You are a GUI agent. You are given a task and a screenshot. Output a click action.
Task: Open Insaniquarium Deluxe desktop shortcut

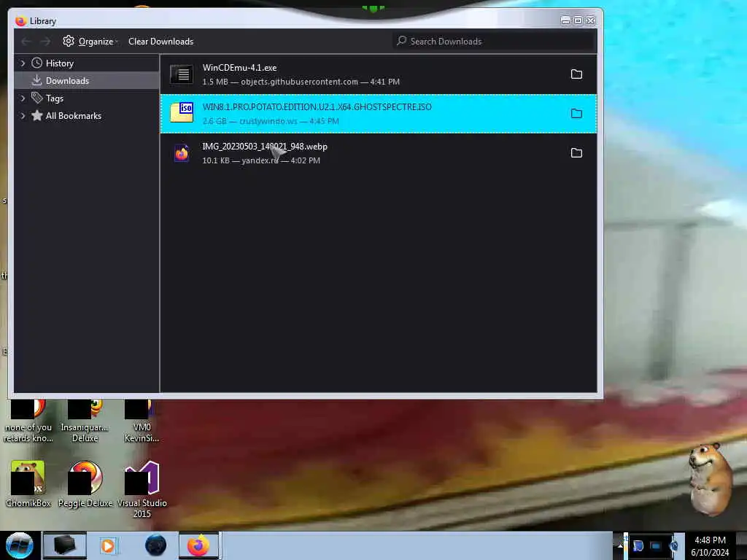tap(85, 422)
